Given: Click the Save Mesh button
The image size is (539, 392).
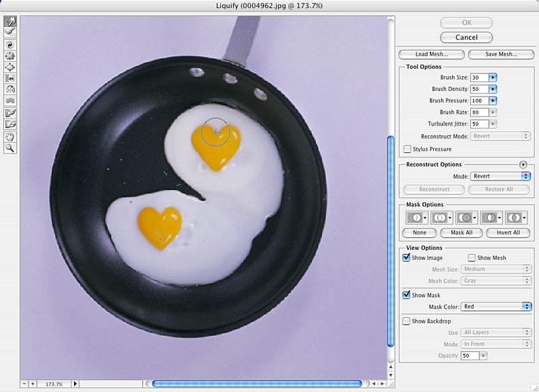Looking at the screenshot, I should click(501, 55).
